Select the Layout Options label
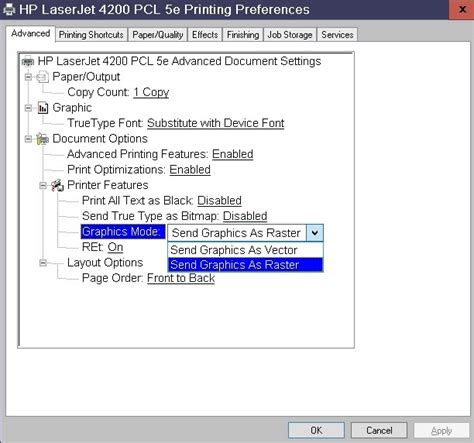This screenshot has height=443, width=474. (105, 263)
